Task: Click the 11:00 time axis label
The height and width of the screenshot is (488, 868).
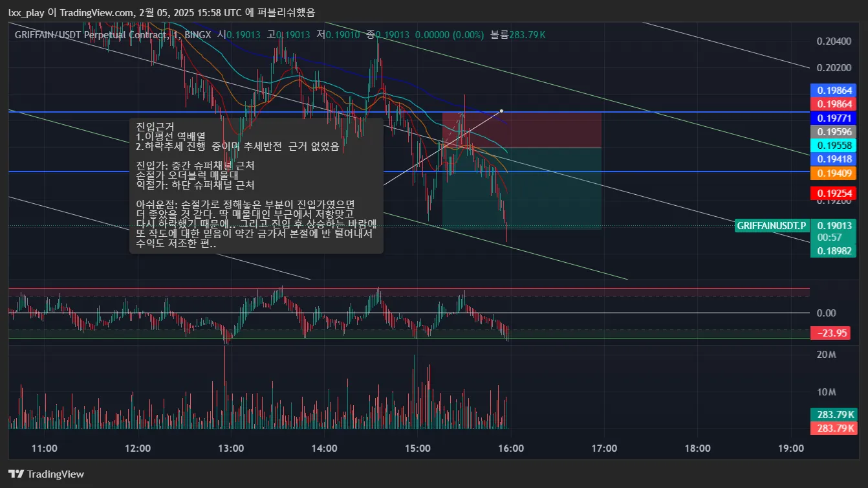Action: point(44,448)
